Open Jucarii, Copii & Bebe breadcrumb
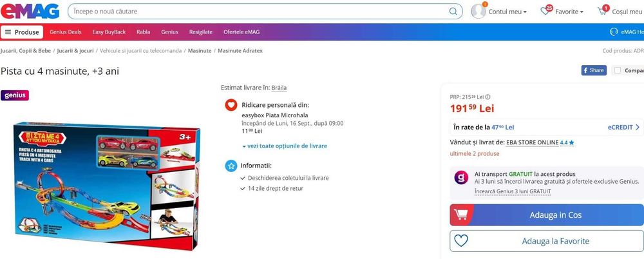The height and width of the screenshot is (259, 644). click(x=26, y=51)
